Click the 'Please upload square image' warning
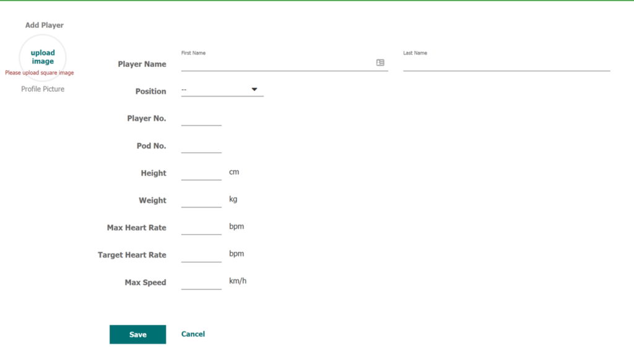The width and height of the screenshot is (634, 364). pyautogui.click(x=39, y=73)
